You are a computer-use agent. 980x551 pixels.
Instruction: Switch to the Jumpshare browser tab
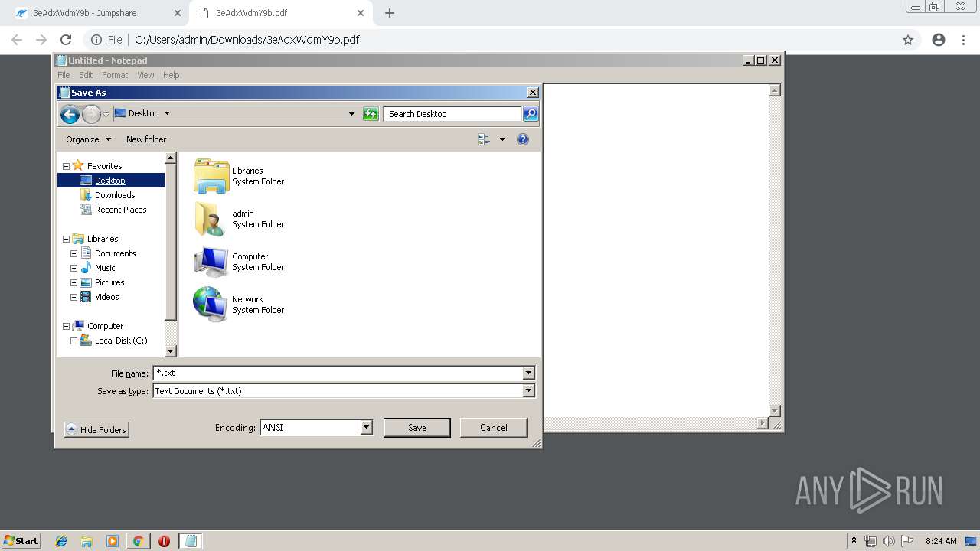(94, 13)
